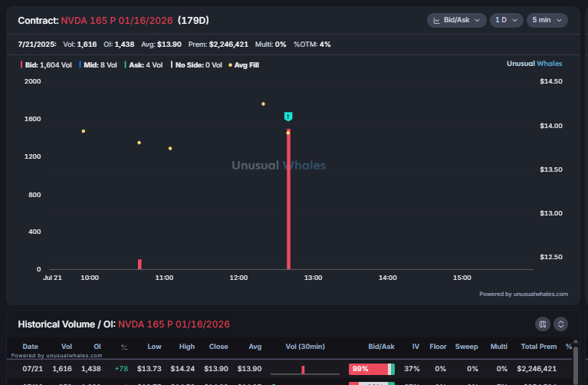Sort table by Vol column header
This screenshot has height=385, width=588.
pyautogui.click(x=67, y=347)
